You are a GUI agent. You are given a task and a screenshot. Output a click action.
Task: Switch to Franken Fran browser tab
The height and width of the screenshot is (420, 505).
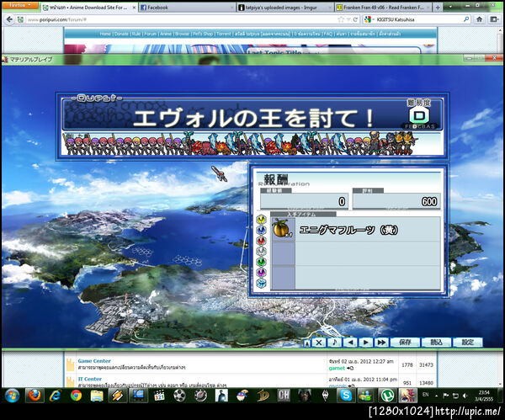point(383,8)
